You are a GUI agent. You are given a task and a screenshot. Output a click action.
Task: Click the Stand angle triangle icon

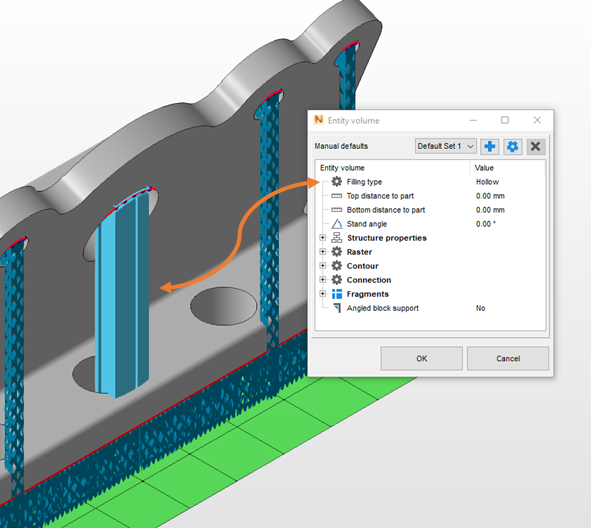(337, 224)
